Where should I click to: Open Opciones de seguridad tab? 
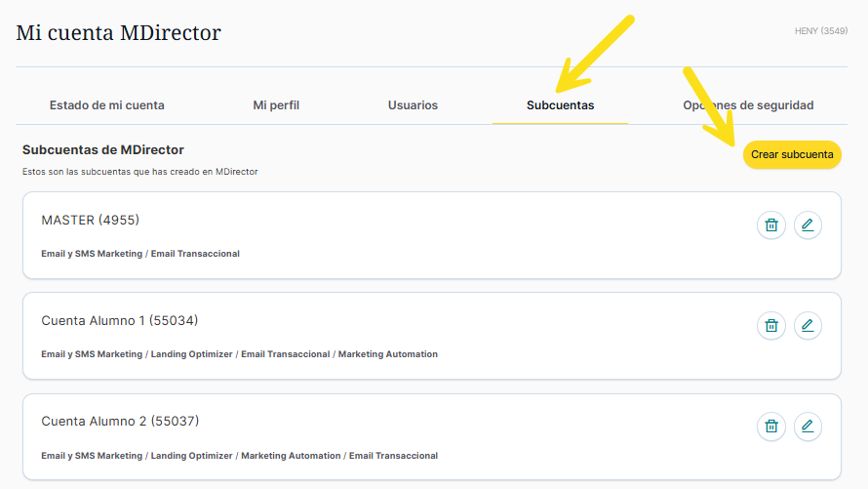pyautogui.click(x=748, y=105)
